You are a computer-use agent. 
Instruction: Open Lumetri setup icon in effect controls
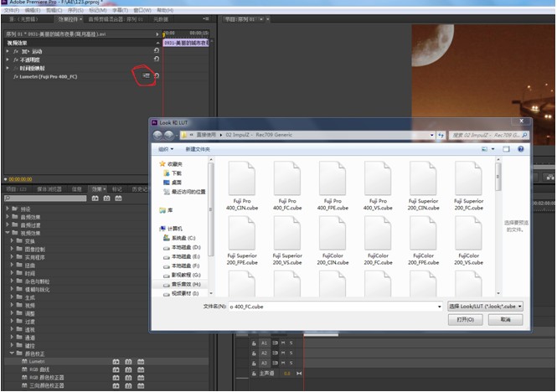tap(146, 75)
